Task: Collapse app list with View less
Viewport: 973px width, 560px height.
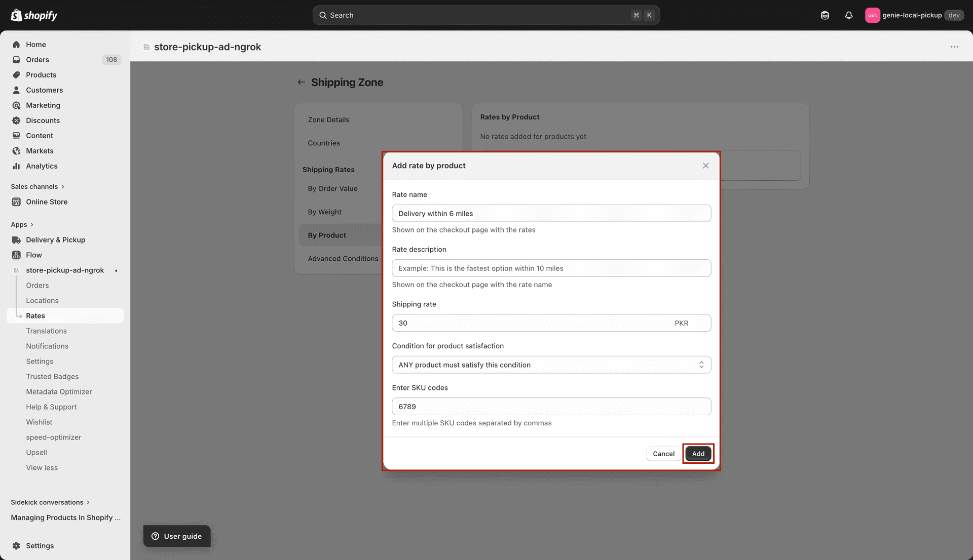Action: tap(42, 468)
